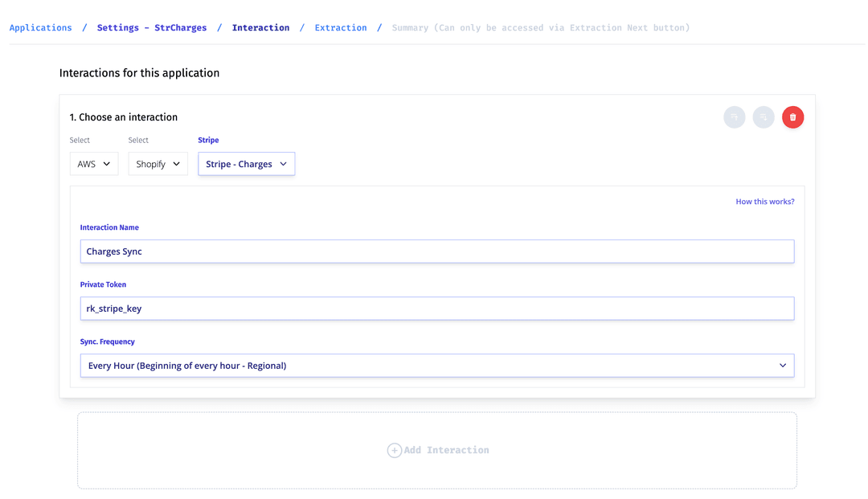Click the red delete interaction trash icon
The height and width of the screenshot is (499, 868).
[x=792, y=117]
